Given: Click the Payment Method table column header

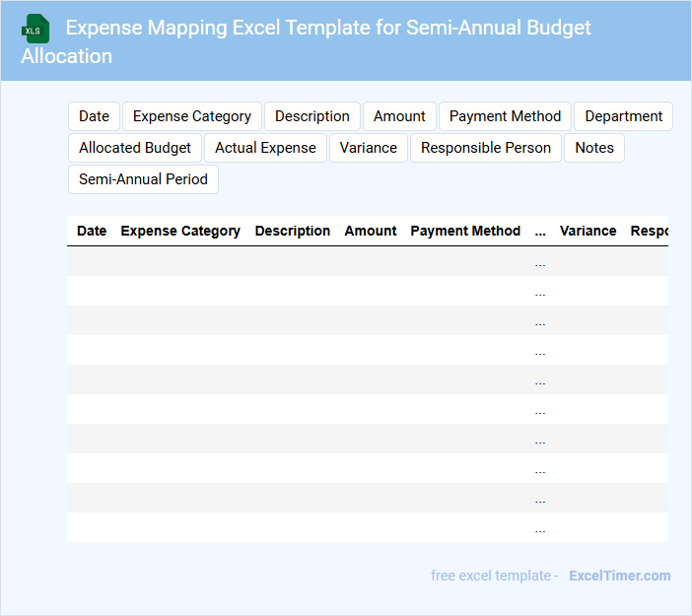Looking at the screenshot, I should coord(465,231).
